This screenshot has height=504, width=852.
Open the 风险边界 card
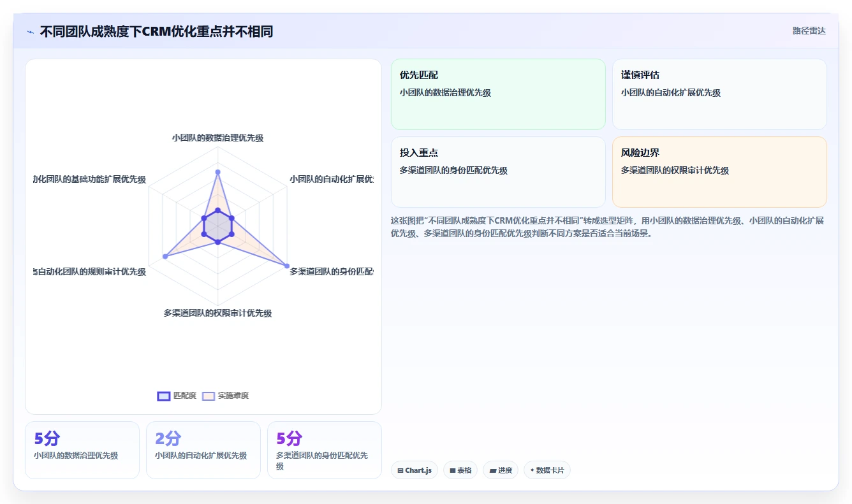pyautogui.click(x=719, y=172)
